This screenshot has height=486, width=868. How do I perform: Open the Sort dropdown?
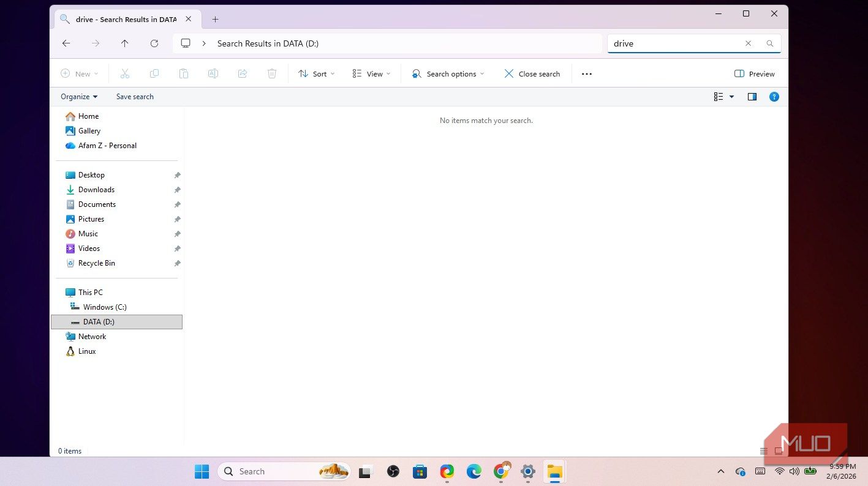pos(317,74)
